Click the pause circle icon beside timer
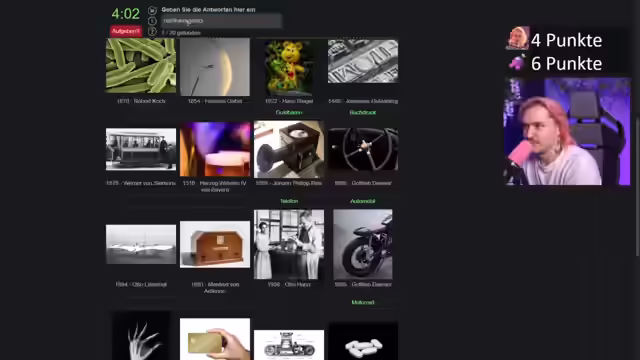The width and height of the screenshot is (640, 360). tap(152, 10)
